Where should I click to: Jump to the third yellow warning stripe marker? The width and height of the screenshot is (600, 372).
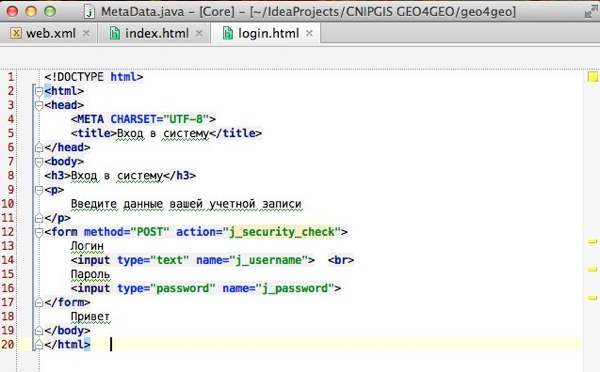592,297
